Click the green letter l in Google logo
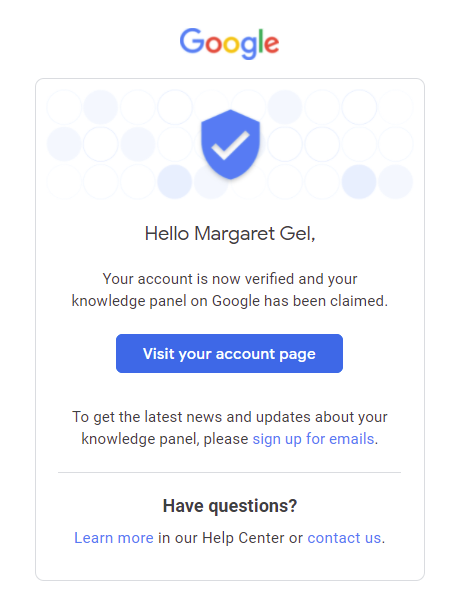 pyautogui.click(x=261, y=41)
